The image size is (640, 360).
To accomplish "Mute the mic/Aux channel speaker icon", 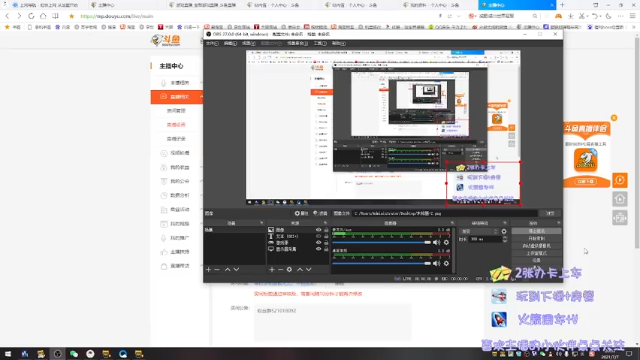I will pos(437,242).
